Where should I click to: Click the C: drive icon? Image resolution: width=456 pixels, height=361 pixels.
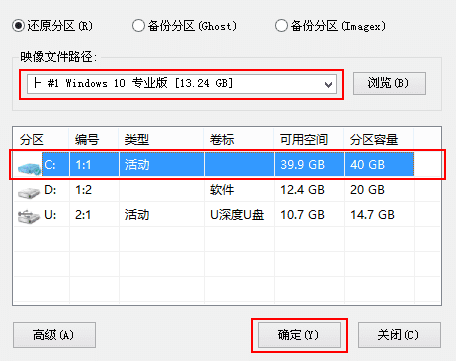(x=29, y=168)
